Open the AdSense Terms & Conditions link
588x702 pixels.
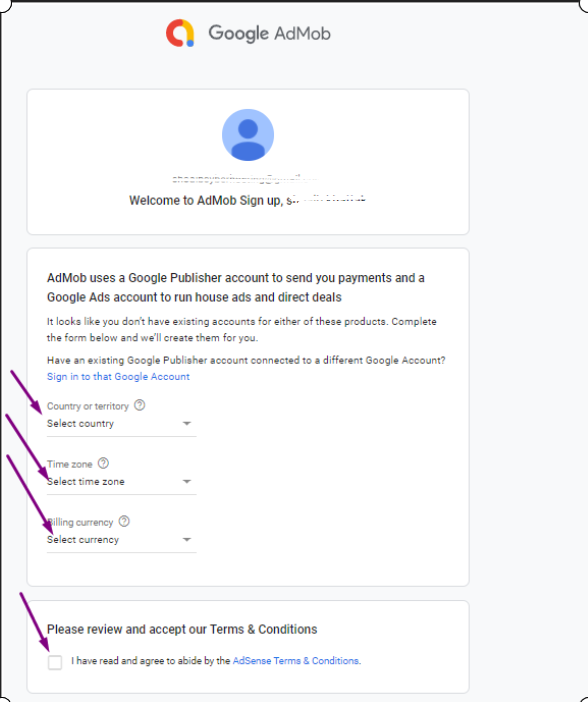pos(296,661)
